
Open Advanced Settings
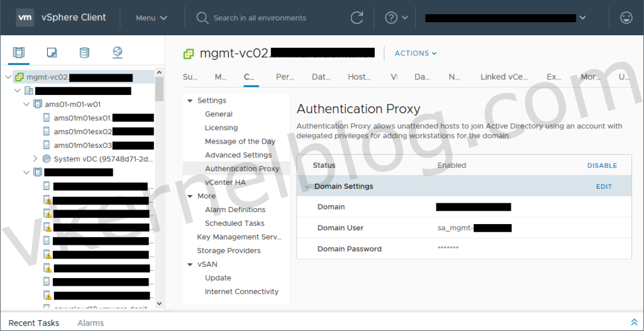pyautogui.click(x=238, y=155)
